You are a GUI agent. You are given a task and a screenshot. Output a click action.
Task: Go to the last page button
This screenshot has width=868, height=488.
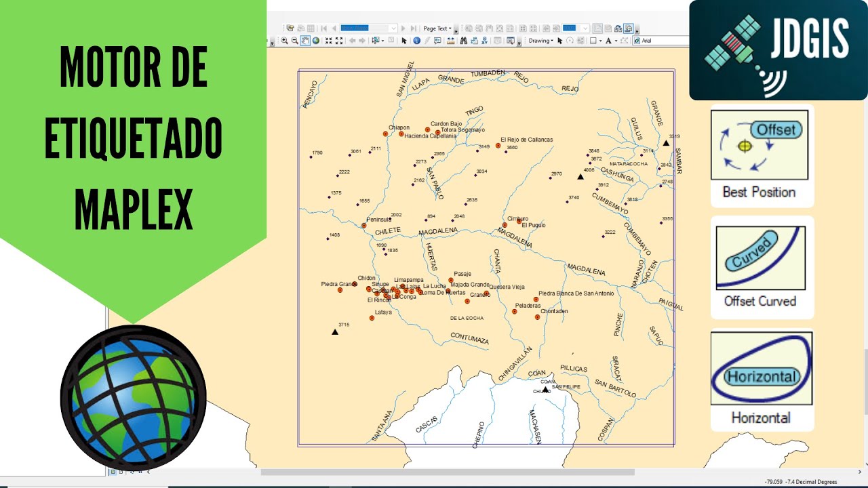click(x=413, y=28)
